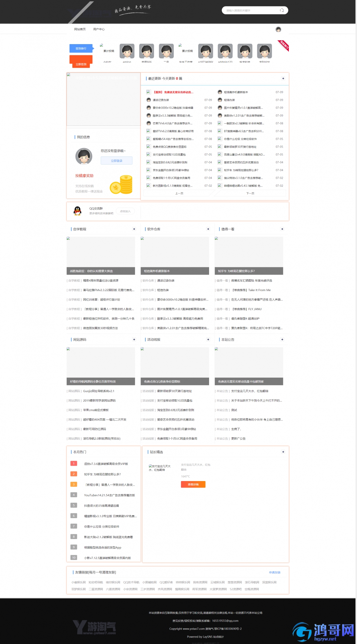Viewport: 357px width, 644px height.
Task: Expand 自学教程 section with plus icon
Action: click(134, 229)
